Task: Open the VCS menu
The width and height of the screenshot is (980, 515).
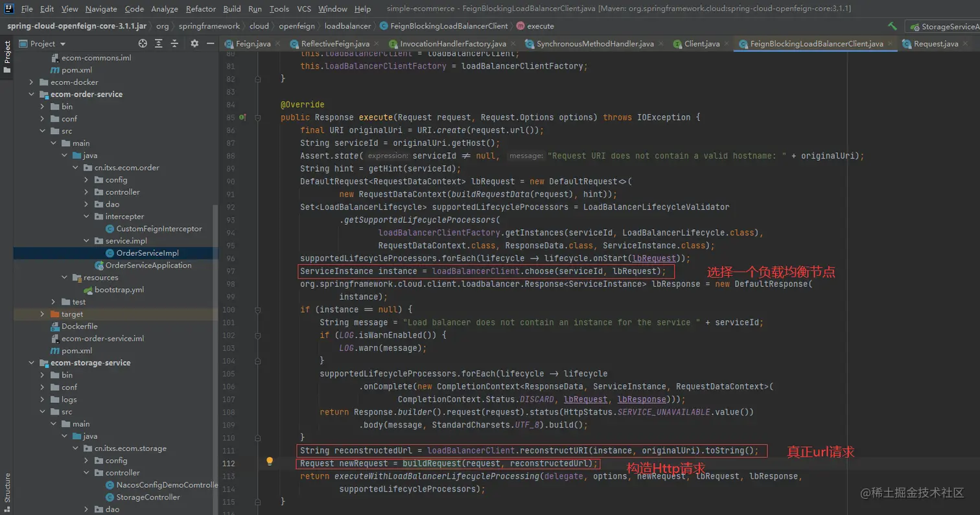Action: click(x=304, y=9)
